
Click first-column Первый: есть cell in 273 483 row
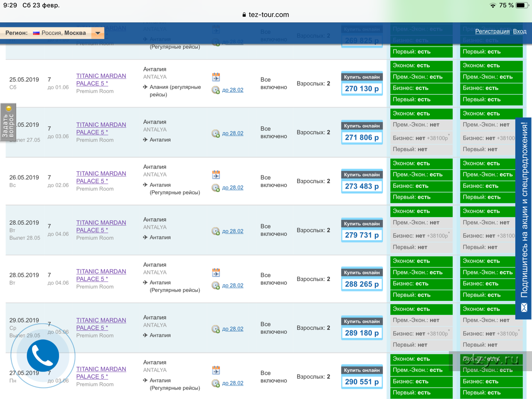pyautogui.click(x=421, y=197)
